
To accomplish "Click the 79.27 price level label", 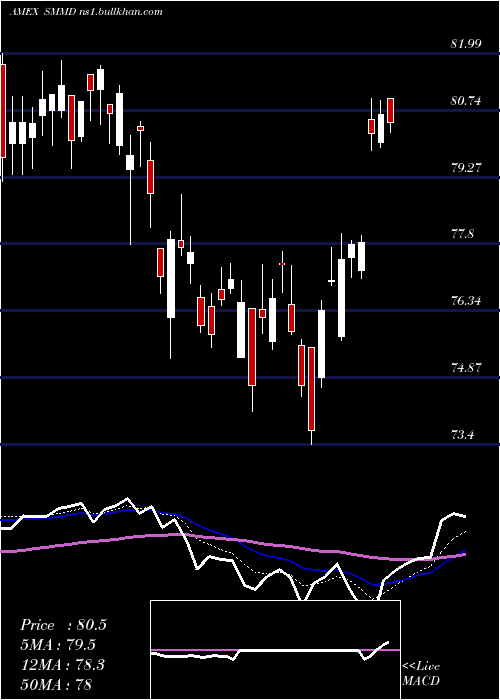I will pos(466,168).
